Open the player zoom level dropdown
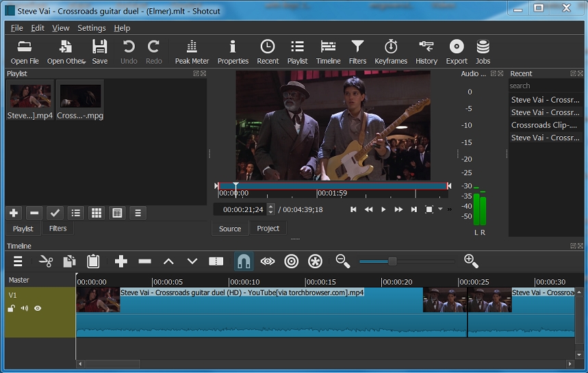Image resolution: width=588 pixels, height=373 pixels. pyautogui.click(x=440, y=209)
